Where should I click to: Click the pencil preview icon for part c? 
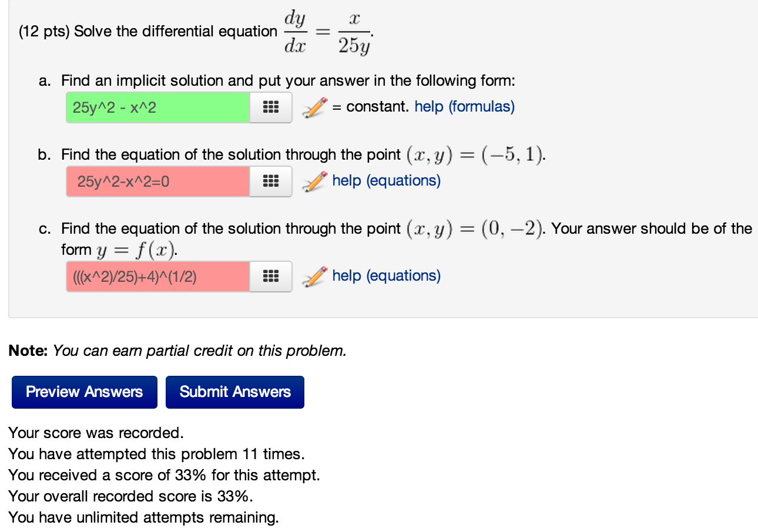(x=313, y=276)
